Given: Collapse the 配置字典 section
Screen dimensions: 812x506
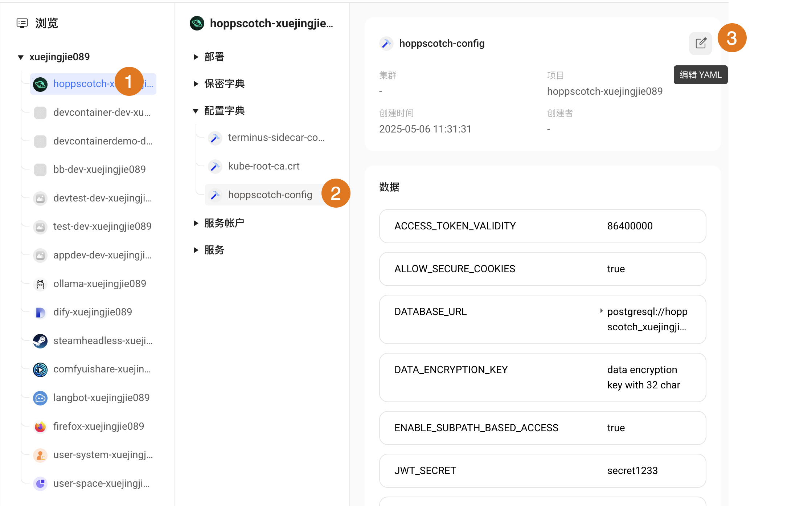Looking at the screenshot, I should click(x=196, y=111).
